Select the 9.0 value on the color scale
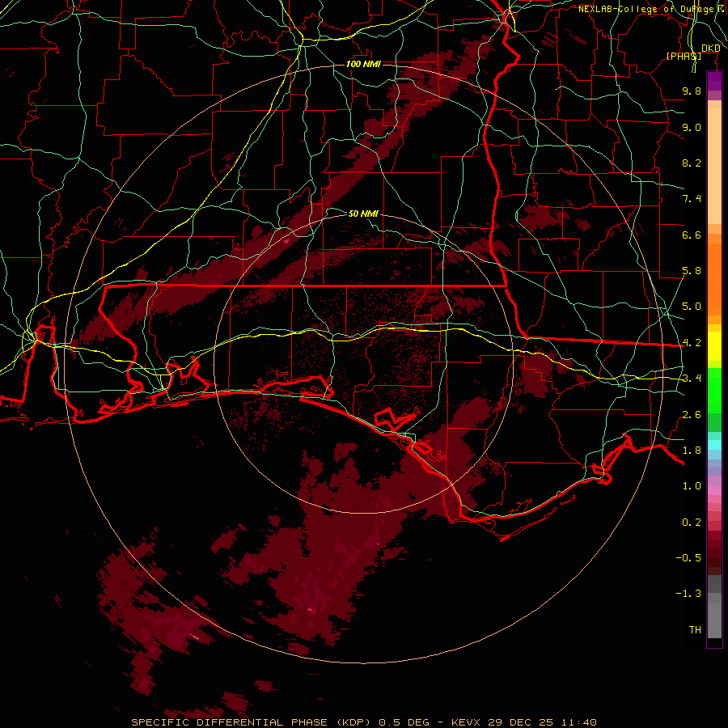Screen dimensions: 728x728 click(x=692, y=127)
